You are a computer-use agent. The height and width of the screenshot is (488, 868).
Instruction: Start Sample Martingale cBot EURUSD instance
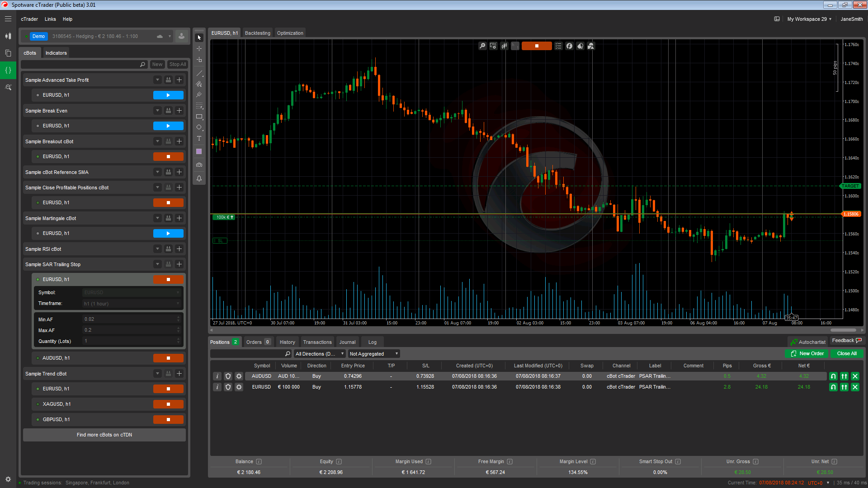pos(168,234)
